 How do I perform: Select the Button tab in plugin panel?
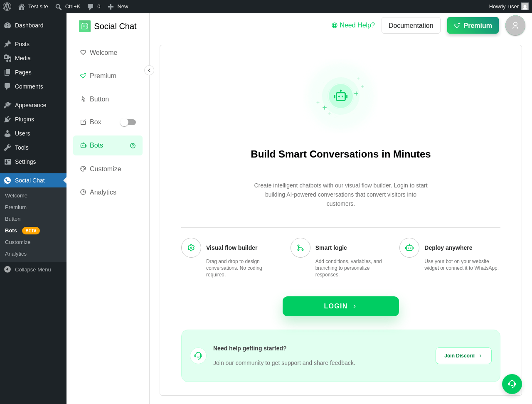(108, 99)
